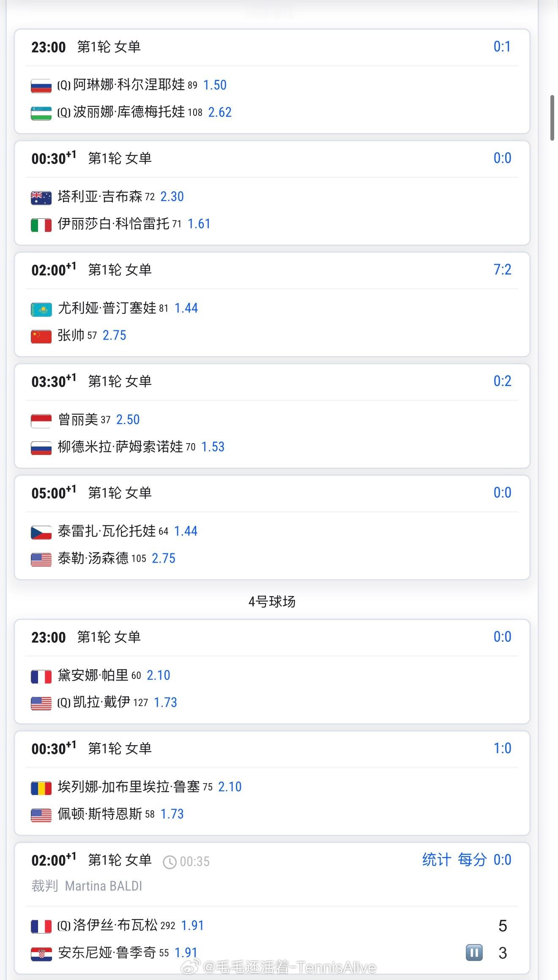
Task: Open the 05:00 瓦伦托娃 vs 汤森德 match card
Action: (x=272, y=528)
